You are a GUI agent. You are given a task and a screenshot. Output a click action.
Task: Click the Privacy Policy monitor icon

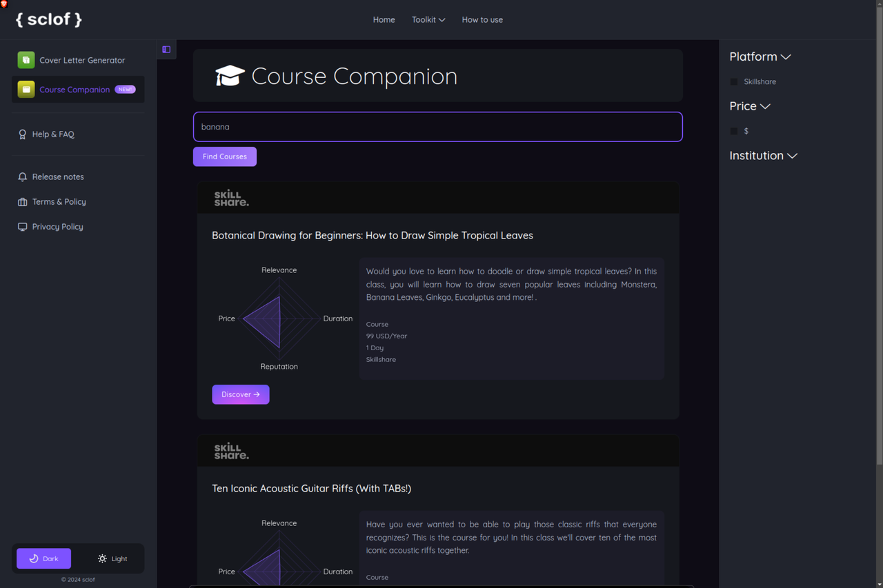[22, 227]
